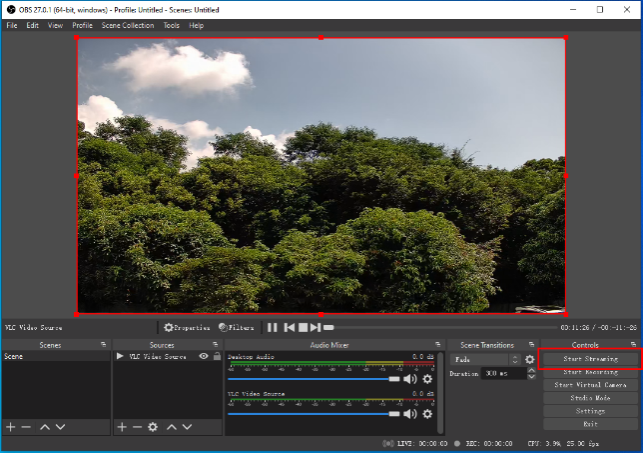The width and height of the screenshot is (643, 453).
Task: Open the Scene Collection menu
Action: (128, 25)
